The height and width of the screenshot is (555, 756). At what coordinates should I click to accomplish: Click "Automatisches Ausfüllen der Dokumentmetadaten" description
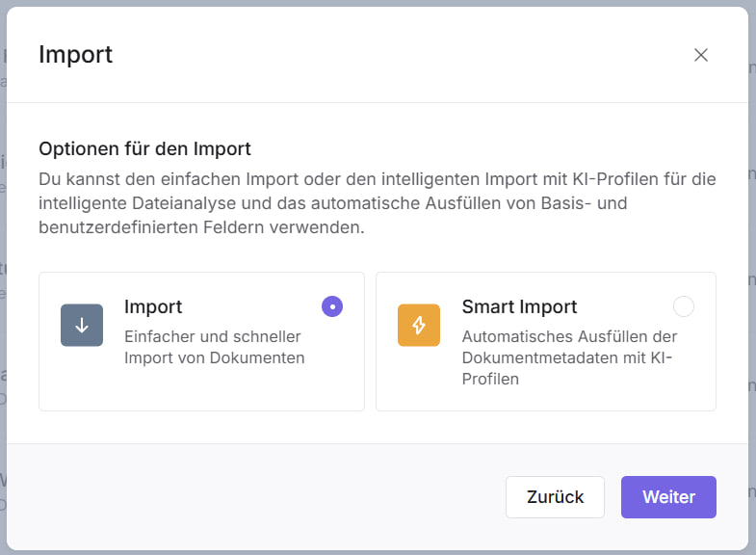(568, 357)
